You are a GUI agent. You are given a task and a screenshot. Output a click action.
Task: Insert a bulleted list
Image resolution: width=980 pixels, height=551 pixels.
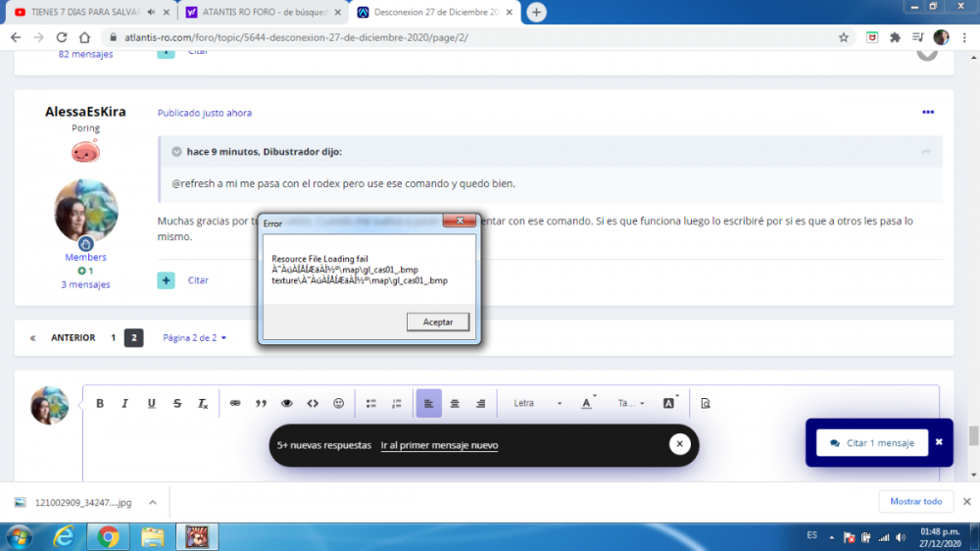pos(371,403)
